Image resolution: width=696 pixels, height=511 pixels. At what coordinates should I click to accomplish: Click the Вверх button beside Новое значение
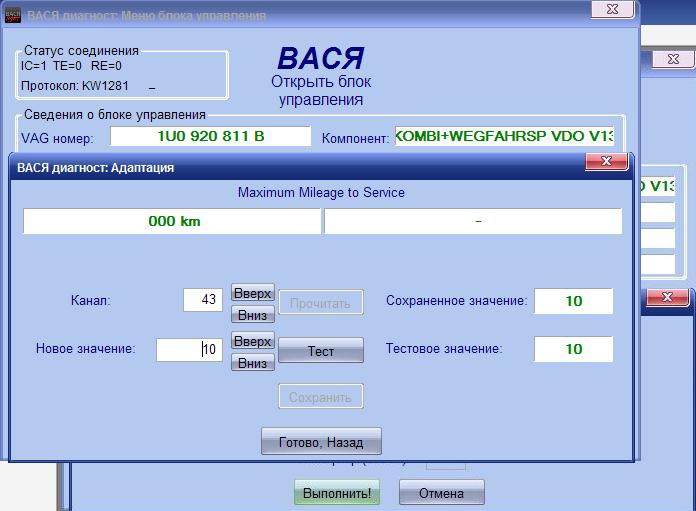pyautogui.click(x=253, y=341)
